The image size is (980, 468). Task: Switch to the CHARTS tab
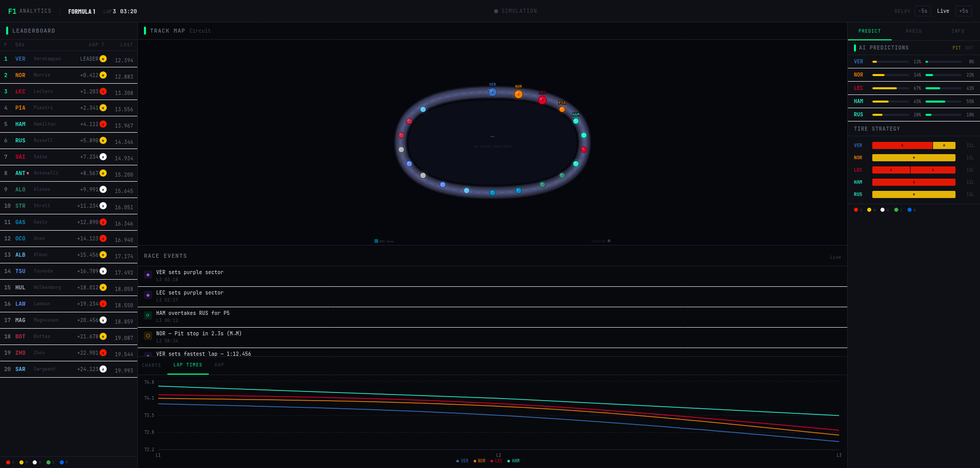(152, 365)
